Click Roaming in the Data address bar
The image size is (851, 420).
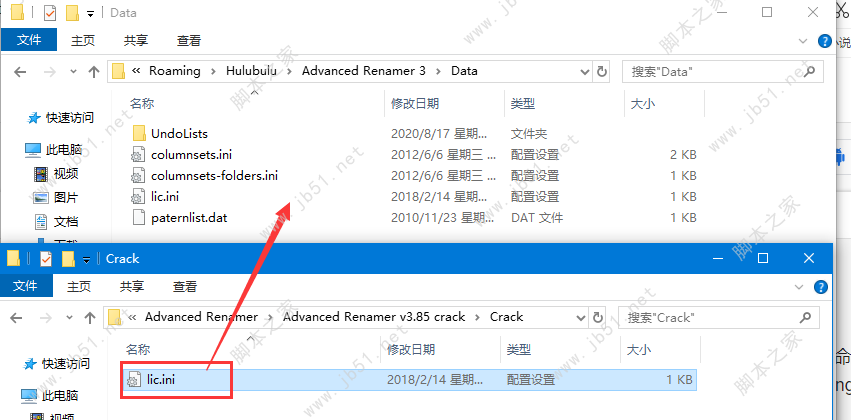point(175,71)
